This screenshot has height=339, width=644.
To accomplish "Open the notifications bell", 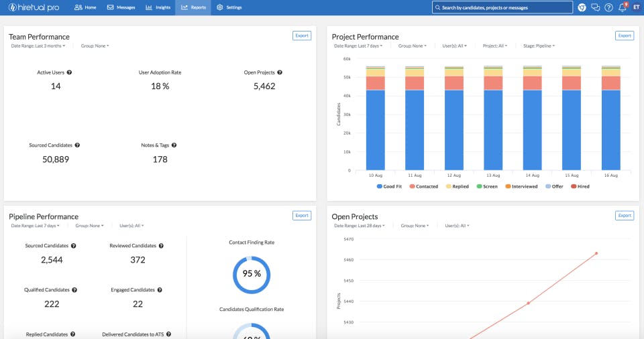I will [622, 7].
